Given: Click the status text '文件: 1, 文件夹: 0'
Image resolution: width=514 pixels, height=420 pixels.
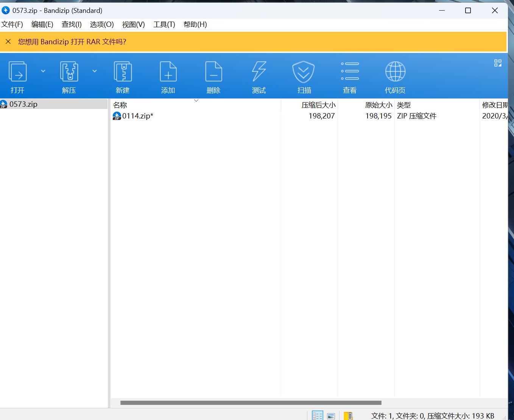Looking at the screenshot, I should tap(398, 416).
